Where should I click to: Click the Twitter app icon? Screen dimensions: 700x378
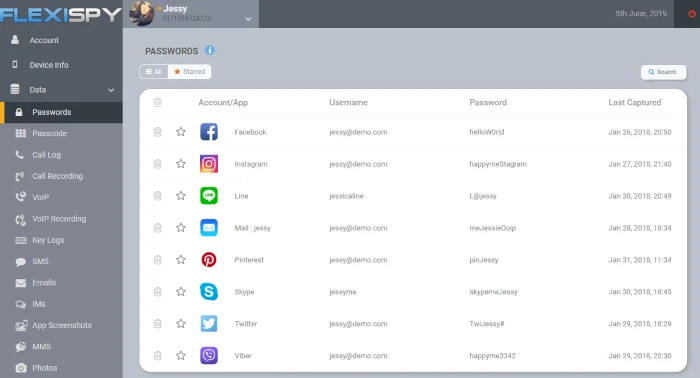click(x=208, y=324)
